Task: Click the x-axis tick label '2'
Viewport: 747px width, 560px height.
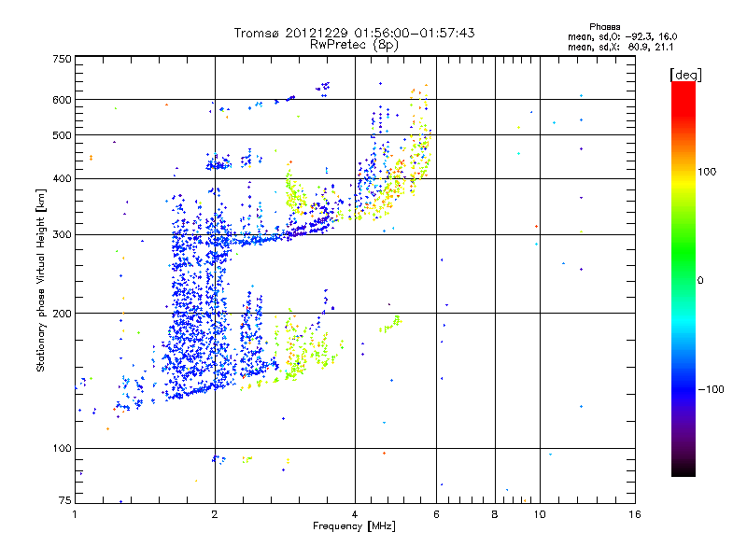Action: 215,514
